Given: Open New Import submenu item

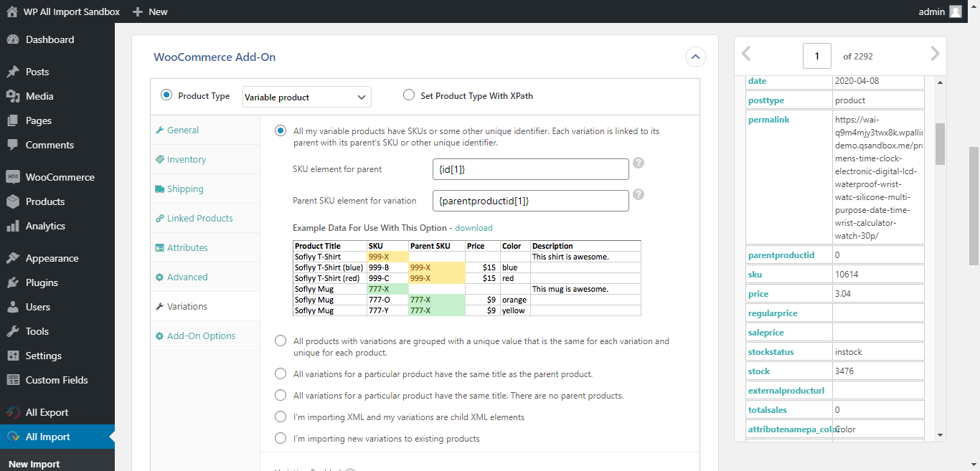Looking at the screenshot, I should 34,464.
